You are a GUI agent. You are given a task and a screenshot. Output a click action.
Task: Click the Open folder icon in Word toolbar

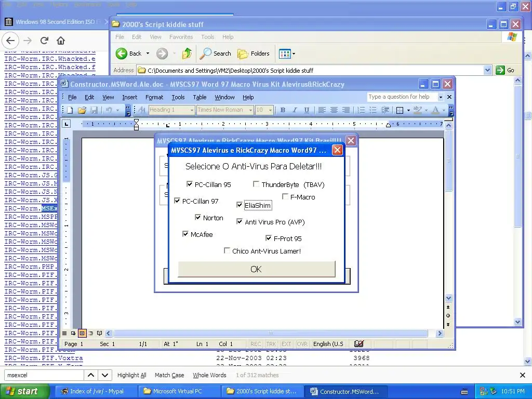coord(82,110)
